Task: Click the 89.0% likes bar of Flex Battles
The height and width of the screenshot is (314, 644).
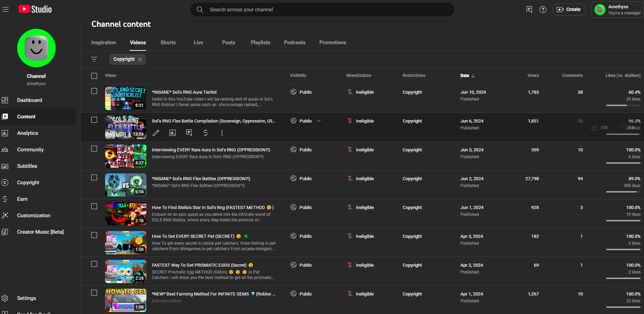Action: click(x=623, y=192)
